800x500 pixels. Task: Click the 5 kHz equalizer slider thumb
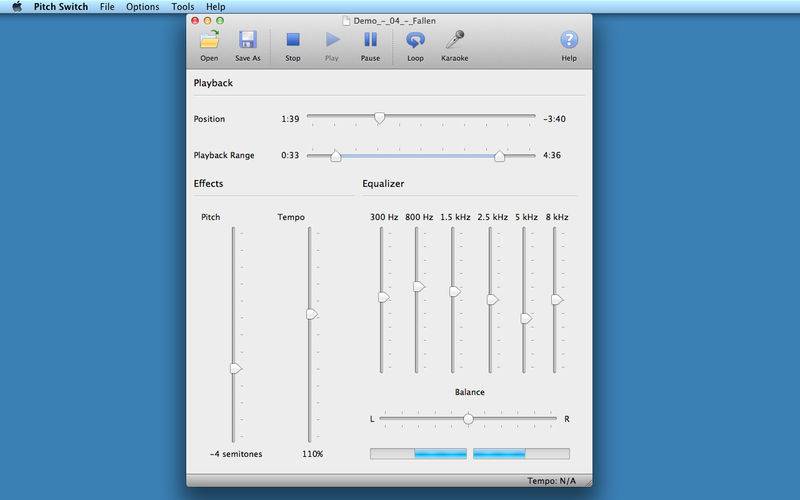click(526, 318)
